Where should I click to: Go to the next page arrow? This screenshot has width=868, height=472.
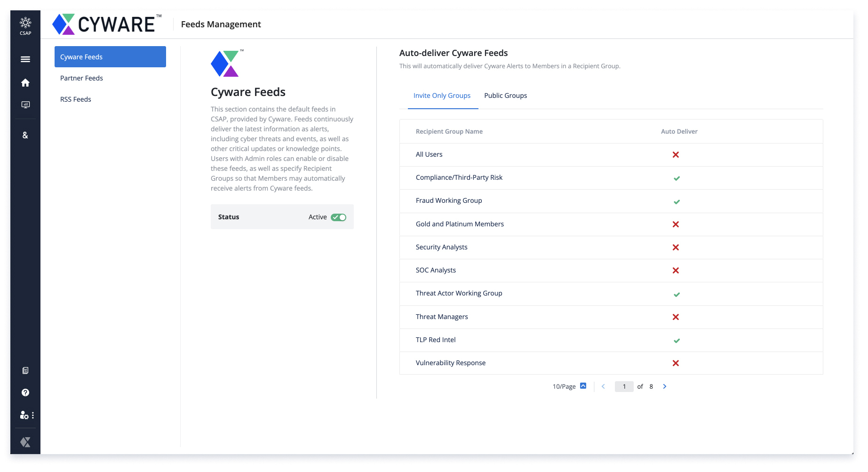665,386
